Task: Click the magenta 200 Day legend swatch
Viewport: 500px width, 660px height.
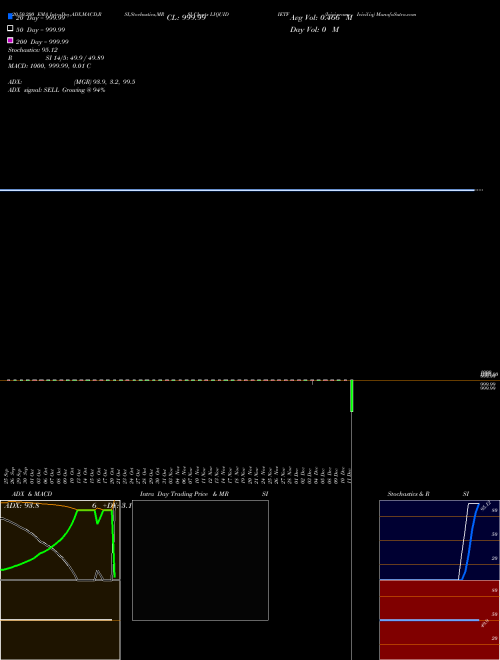Action: pyautogui.click(x=10, y=40)
